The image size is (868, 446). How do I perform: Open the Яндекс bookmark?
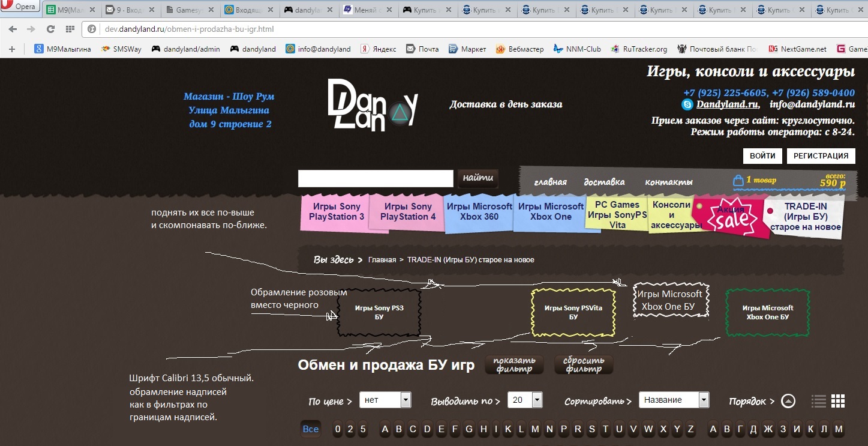tap(377, 49)
